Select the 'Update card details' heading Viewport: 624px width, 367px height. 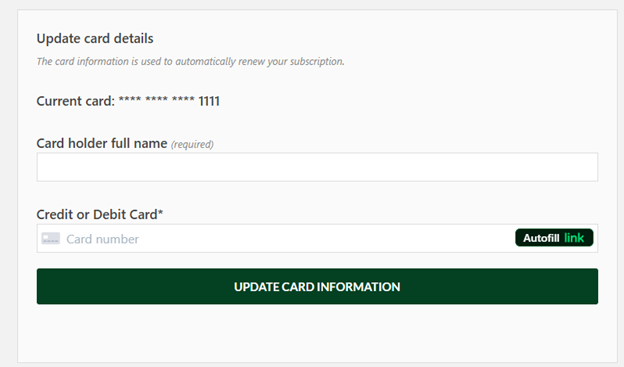(x=95, y=39)
